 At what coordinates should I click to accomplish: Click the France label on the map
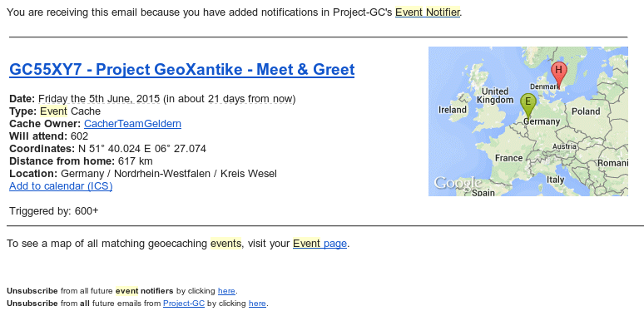(x=509, y=158)
